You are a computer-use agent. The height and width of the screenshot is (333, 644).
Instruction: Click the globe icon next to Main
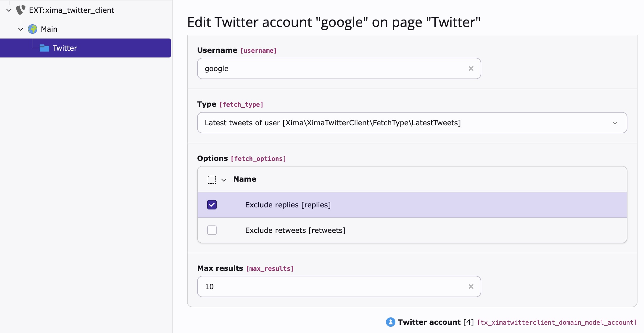click(x=32, y=29)
